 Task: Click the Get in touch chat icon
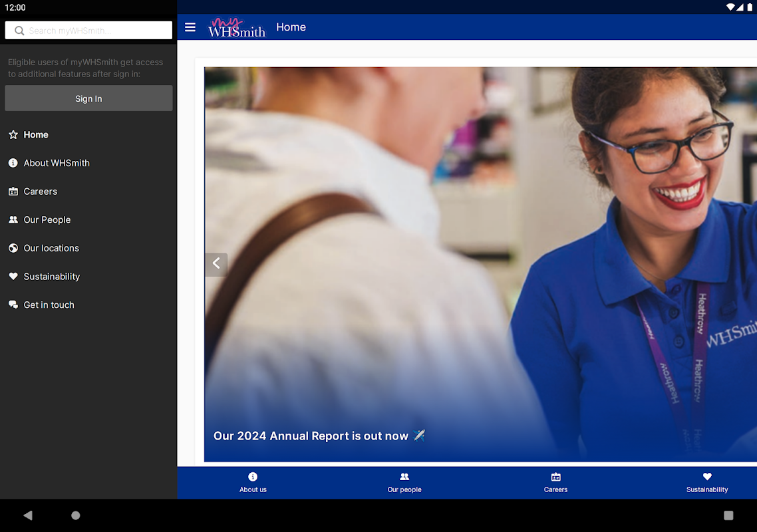(13, 305)
